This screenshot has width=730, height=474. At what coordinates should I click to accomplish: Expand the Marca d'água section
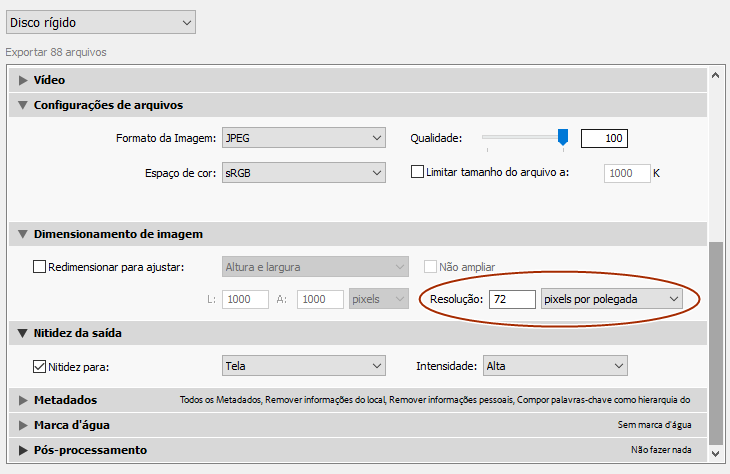click(x=23, y=425)
